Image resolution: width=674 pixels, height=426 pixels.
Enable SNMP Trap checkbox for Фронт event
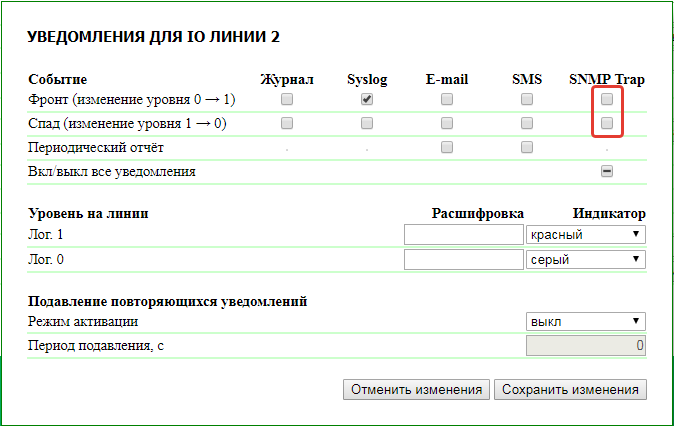click(x=607, y=99)
